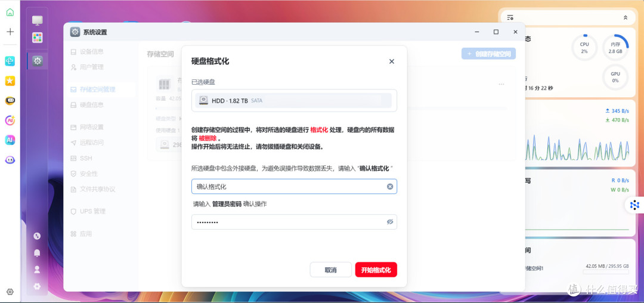Click the R 0 B/s read value
This screenshot has height=303, width=644.
[620, 180]
